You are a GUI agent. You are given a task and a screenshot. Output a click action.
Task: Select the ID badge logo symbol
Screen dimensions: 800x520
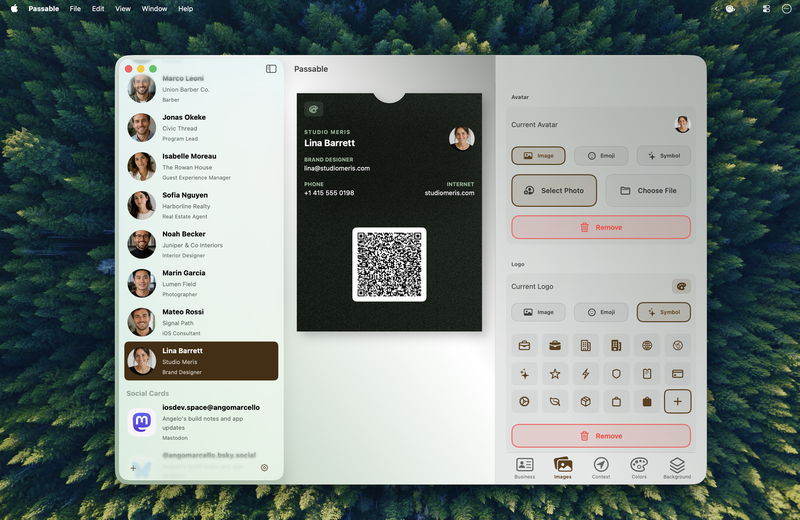[x=646, y=374]
